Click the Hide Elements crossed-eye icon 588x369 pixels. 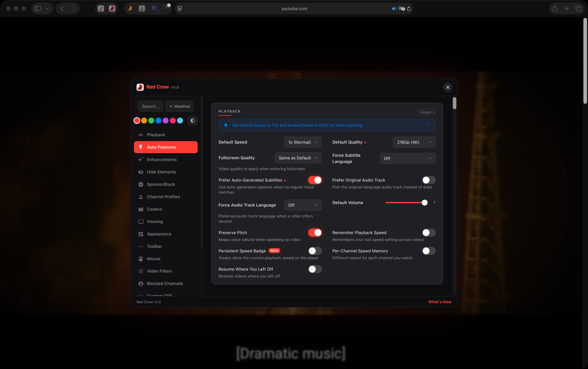tap(141, 172)
